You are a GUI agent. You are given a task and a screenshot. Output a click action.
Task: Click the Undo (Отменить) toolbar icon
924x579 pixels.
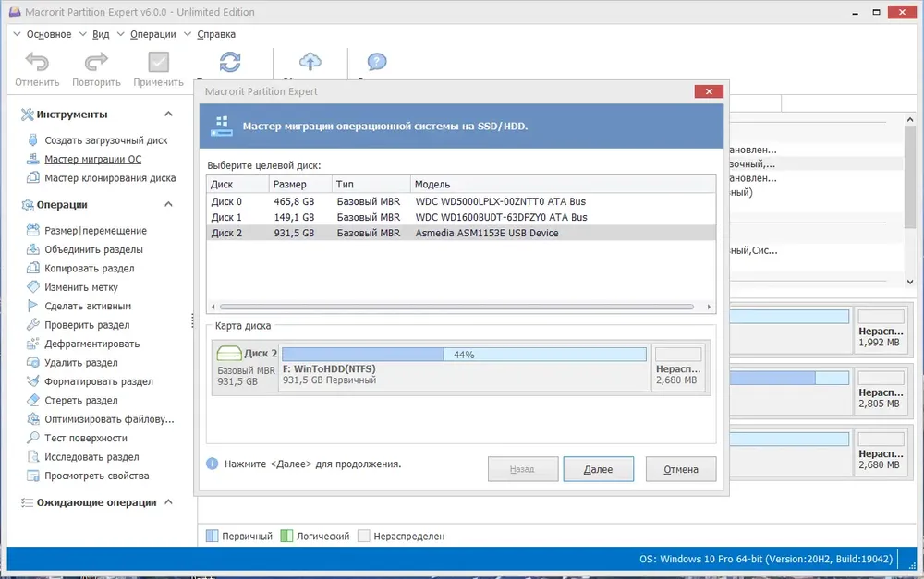point(37,62)
